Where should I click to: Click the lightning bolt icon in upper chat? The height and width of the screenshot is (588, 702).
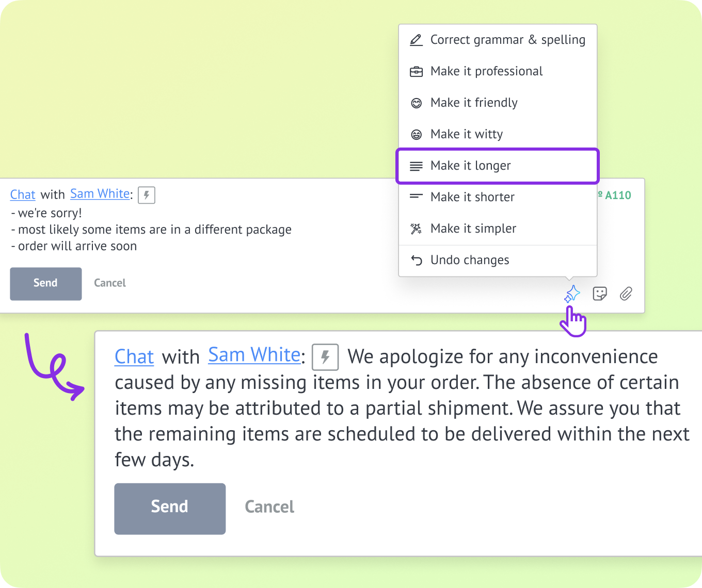coord(147,195)
